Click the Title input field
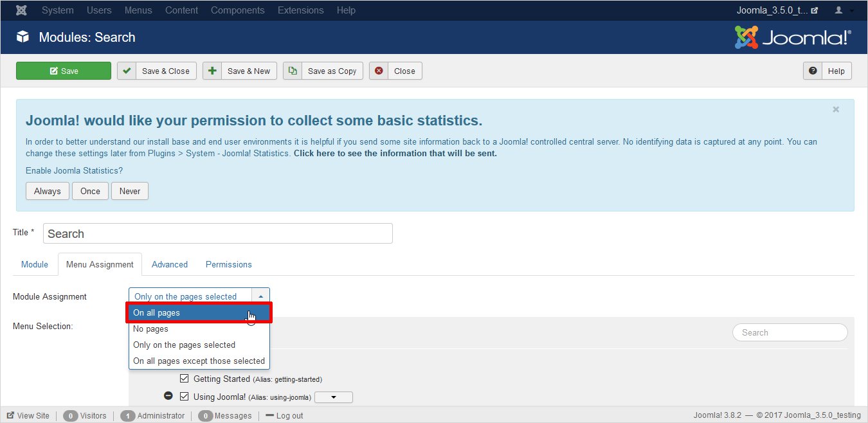This screenshot has width=868, height=423. pos(217,233)
